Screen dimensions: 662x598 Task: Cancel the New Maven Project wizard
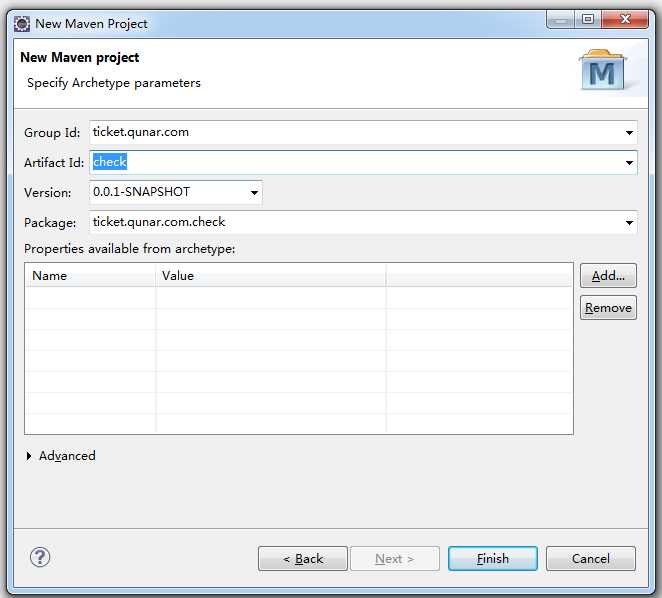pyautogui.click(x=591, y=559)
